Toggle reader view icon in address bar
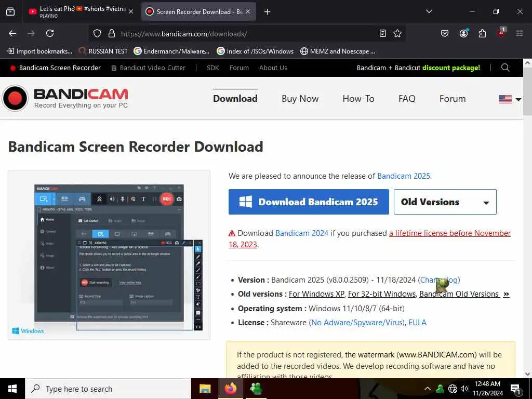532x399 pixels. pyautogui.click(x=383, y=33)
